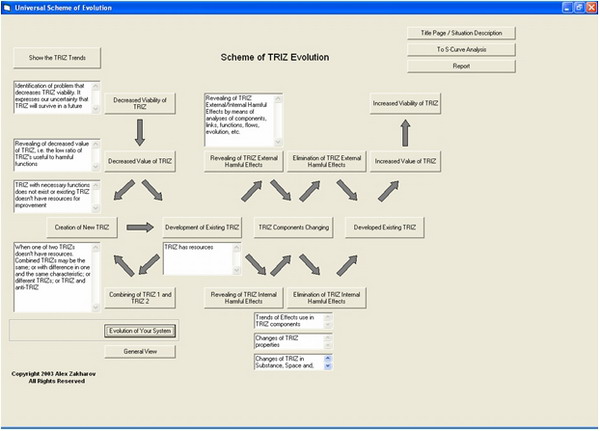The image size is (600, 431).
Task: Click Development of Existing TRIZ
Action: [x=202, y=227]
